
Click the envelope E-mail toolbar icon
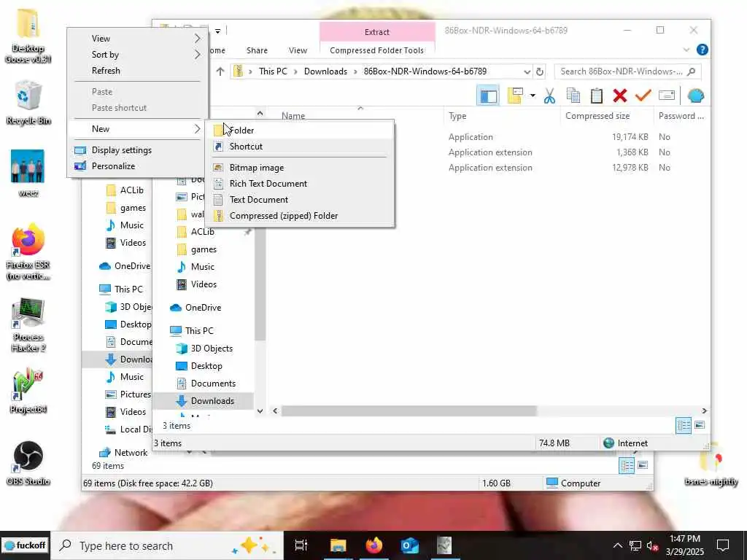(667, 96)
